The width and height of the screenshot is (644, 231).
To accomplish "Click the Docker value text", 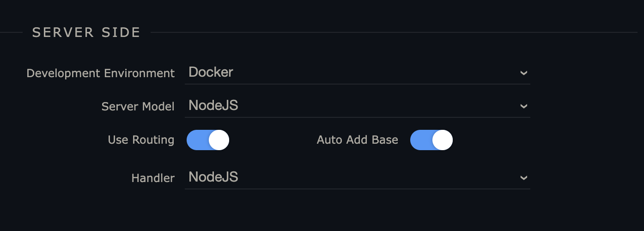I will [x=211, y=73].
